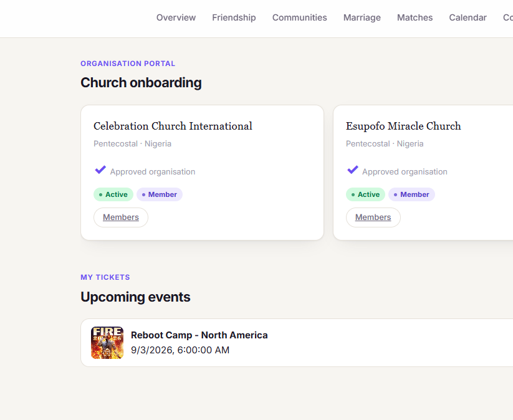The height and width of the screenshot is (420, 513).
Task: Click the Active badge on Celebration Church
Action: pyautogui.click(x=113, y=194)
